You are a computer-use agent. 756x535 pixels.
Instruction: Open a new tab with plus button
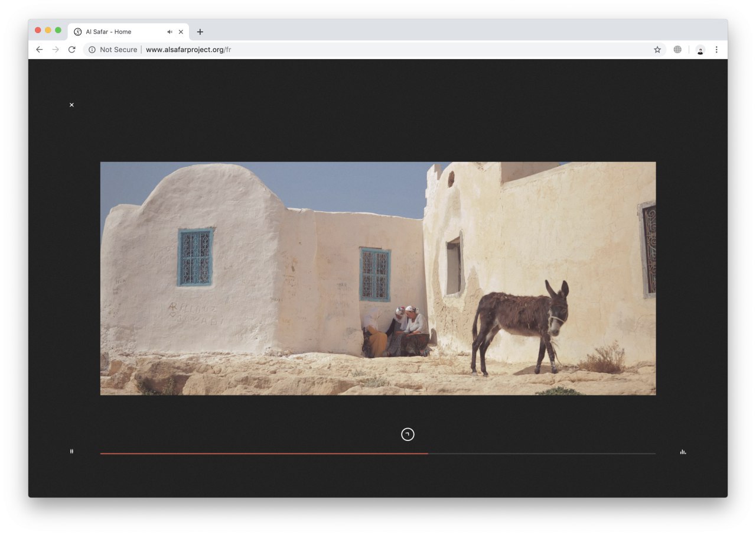click(200, 32)
